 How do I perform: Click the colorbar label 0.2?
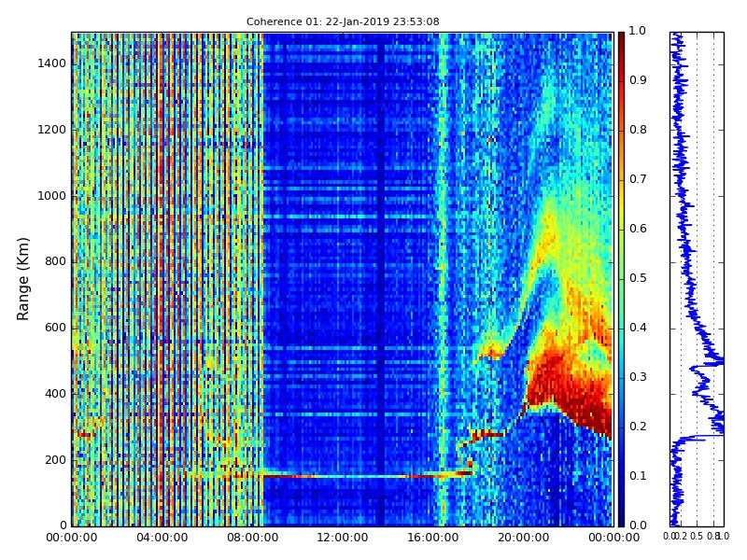coord(638,427)
